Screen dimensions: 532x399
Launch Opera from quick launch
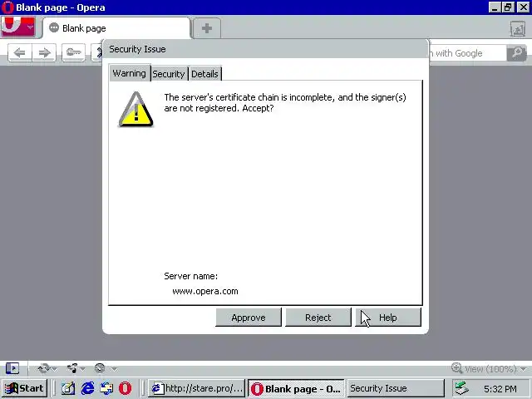tap(125, 388)
